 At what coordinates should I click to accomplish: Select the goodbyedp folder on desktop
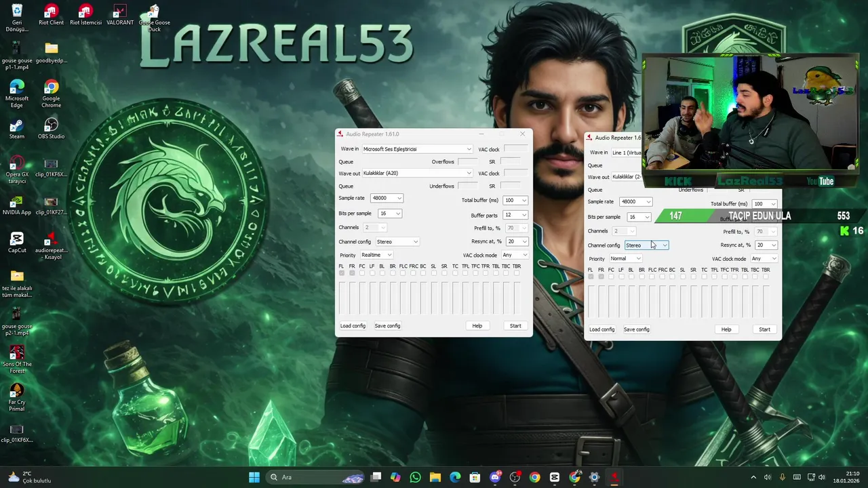tap(52, 52)
